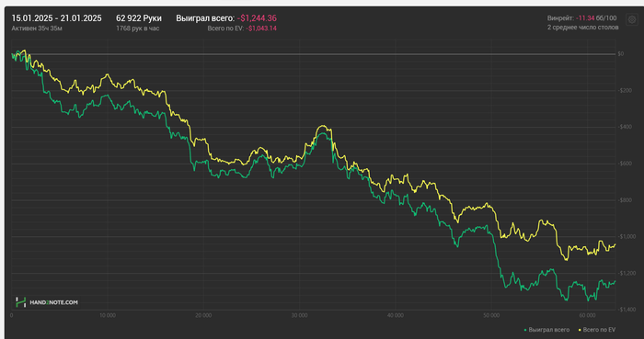644x339 pixels.
Task: Click the 50 000 x-axis label
Action: click(491, 315)
